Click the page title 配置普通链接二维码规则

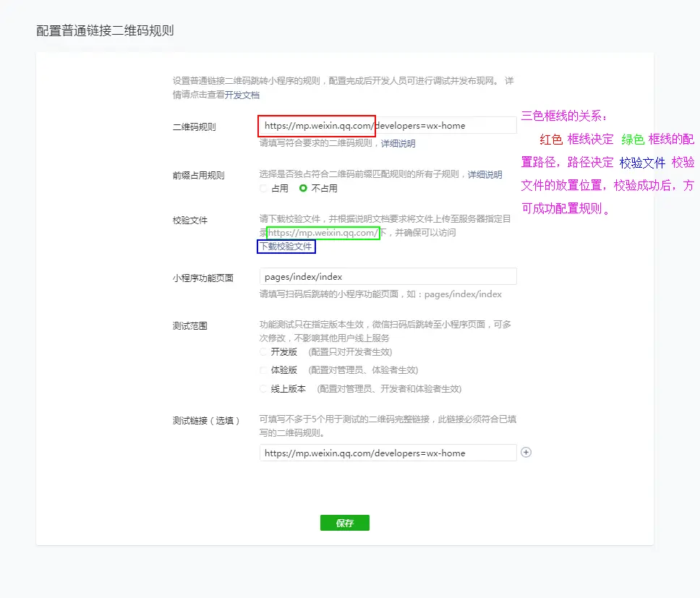(x=106, y=32)
